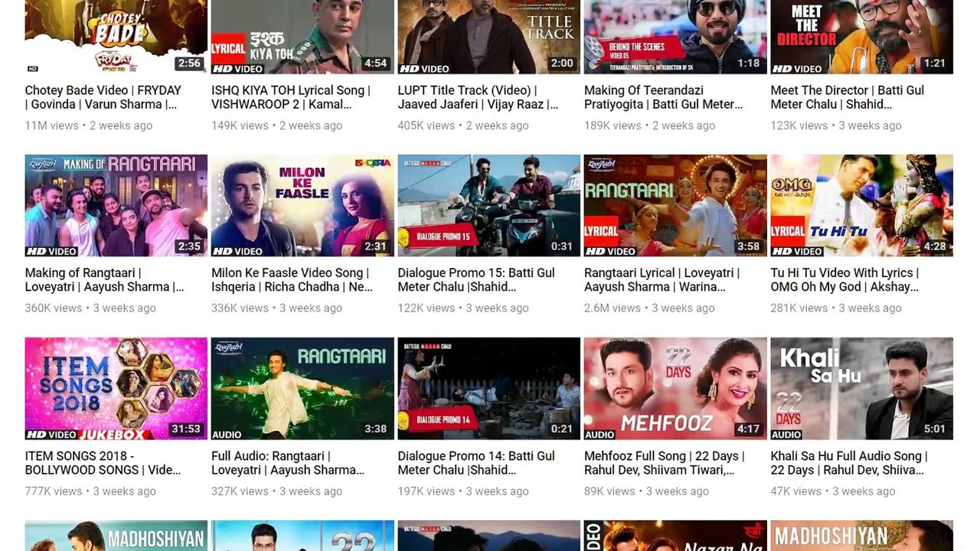Open the Behind the Scenes Teerandazi thumbnail

675,37
